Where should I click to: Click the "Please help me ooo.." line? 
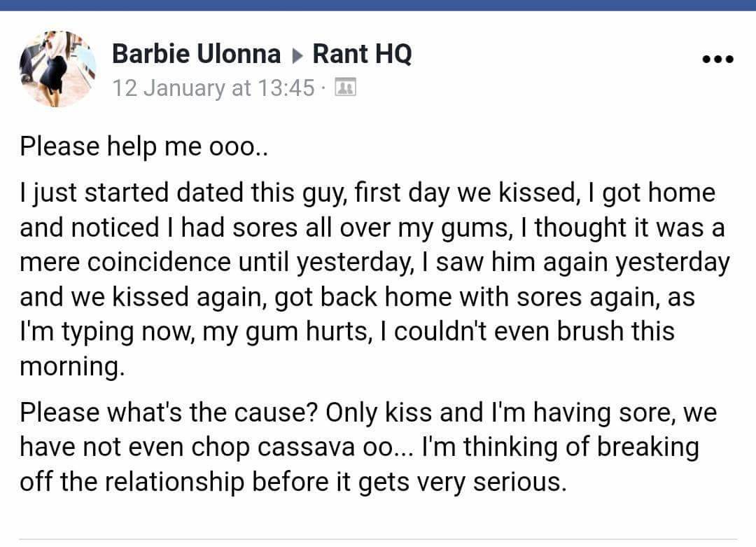coord(143,146)
